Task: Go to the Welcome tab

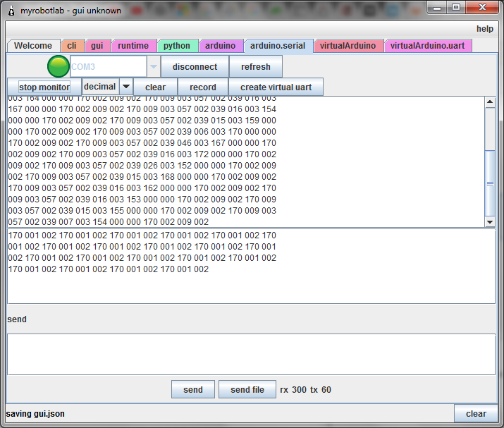Action: (33, 46)
